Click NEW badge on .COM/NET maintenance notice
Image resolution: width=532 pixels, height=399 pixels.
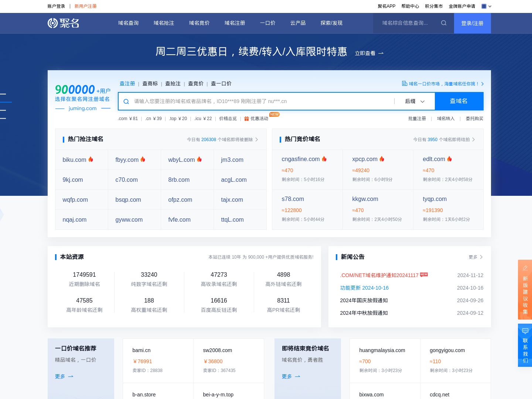tap(424, 274)
